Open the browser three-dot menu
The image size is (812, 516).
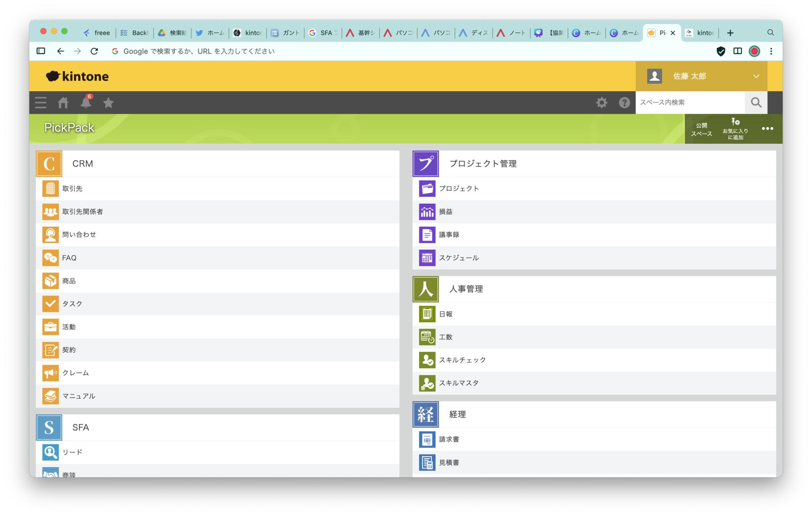pyautogui.click(x=771, y=51)
